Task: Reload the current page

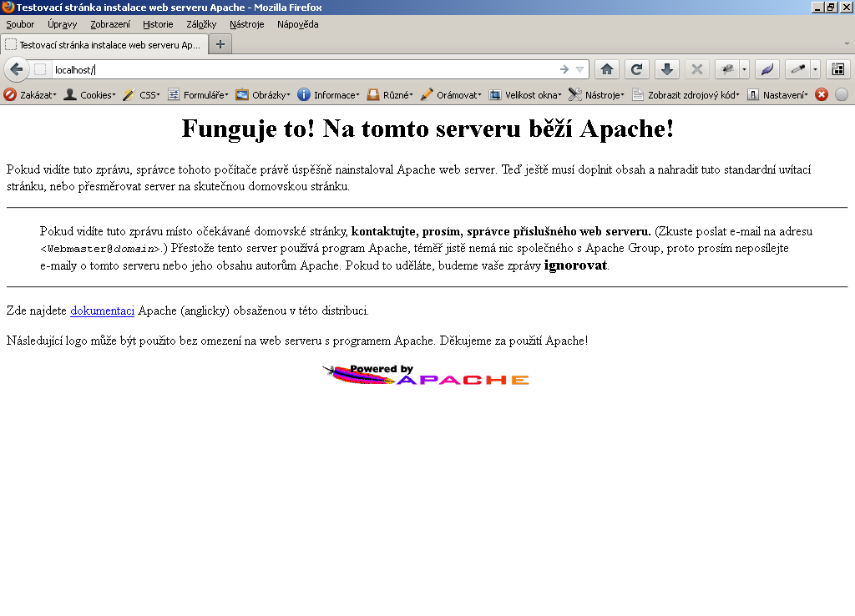Action: (637, 69)
